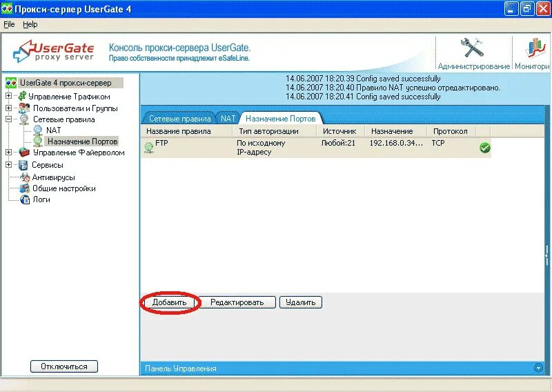Sort by Источник column header
This screenshot has height=392, width=552.
coord(340,131)
